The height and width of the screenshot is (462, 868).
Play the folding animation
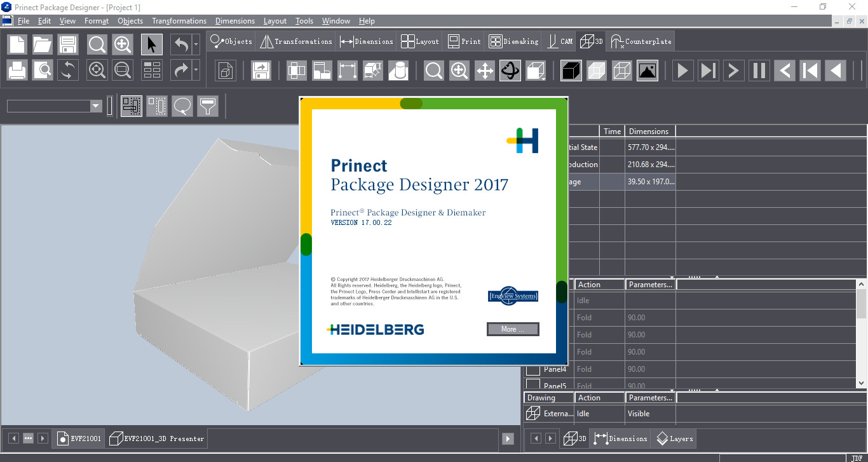click(682, 70)
